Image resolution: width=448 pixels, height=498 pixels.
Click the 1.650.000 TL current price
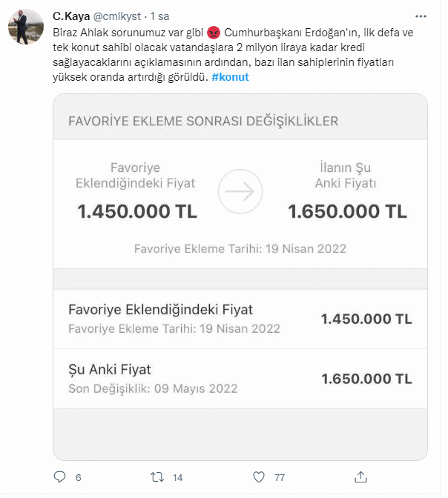[x=347, y=211]
